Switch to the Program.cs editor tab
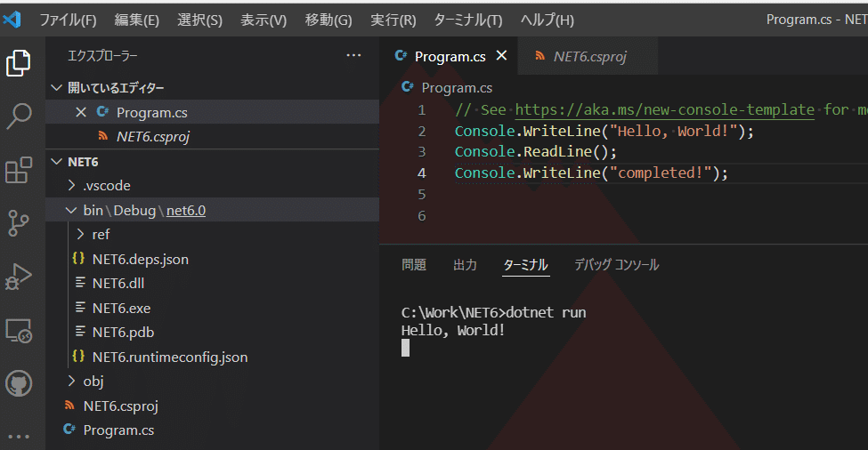 point(449,56)
